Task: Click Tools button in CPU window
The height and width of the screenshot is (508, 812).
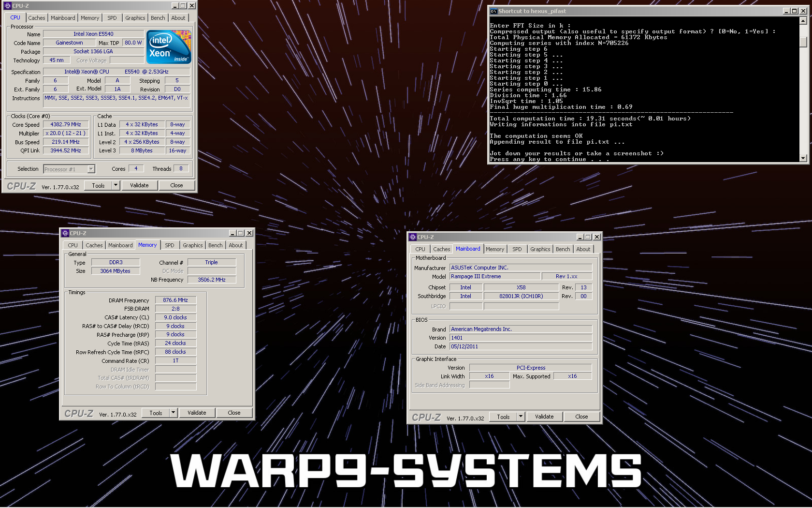Action: pyautogui.click(x=98, y=185)
